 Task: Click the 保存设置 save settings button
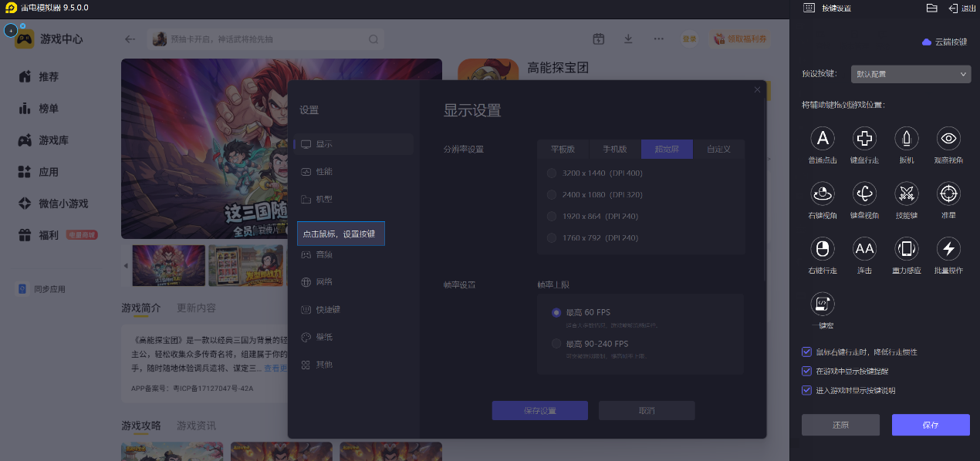click(x=540, y=411)
